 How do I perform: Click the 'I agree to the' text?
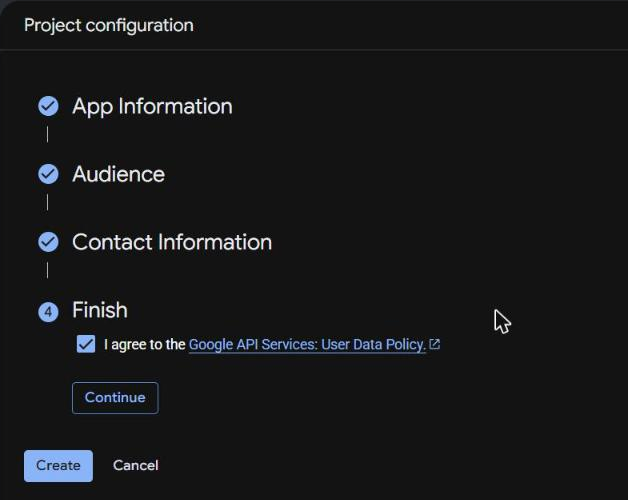point(145,345)
